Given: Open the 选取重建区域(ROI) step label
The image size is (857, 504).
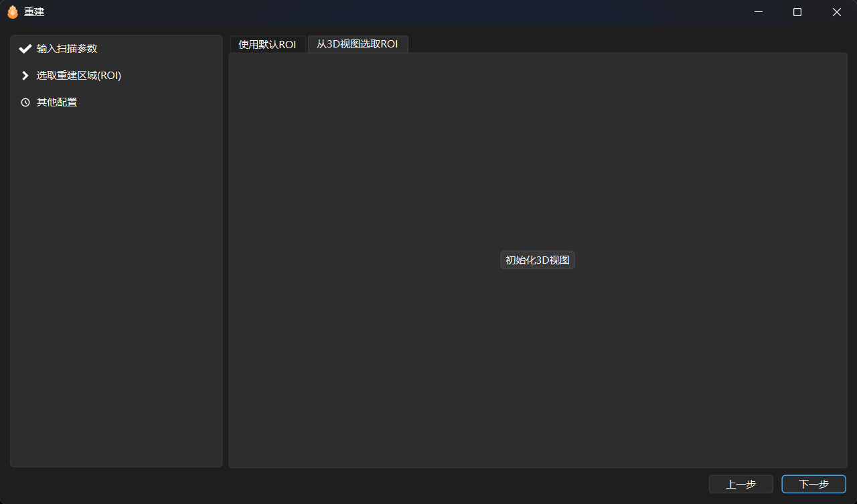Looking at the screenshot, I should coord(79,76).
